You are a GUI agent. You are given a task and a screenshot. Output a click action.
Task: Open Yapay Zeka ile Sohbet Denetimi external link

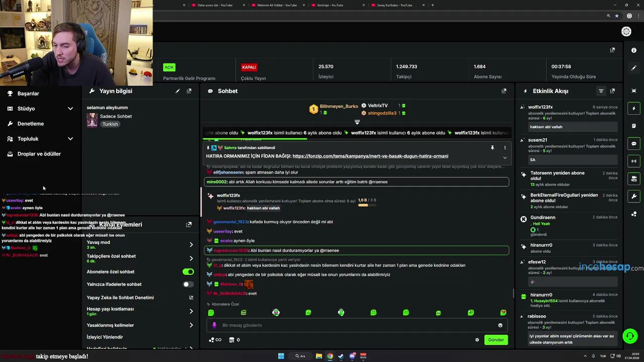[191, 298]
